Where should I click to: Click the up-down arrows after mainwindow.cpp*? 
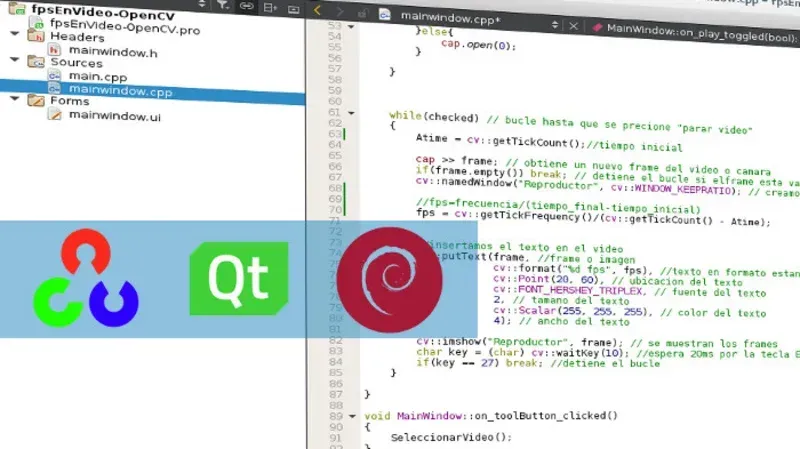pyautogui.click(x=555, y=24)
